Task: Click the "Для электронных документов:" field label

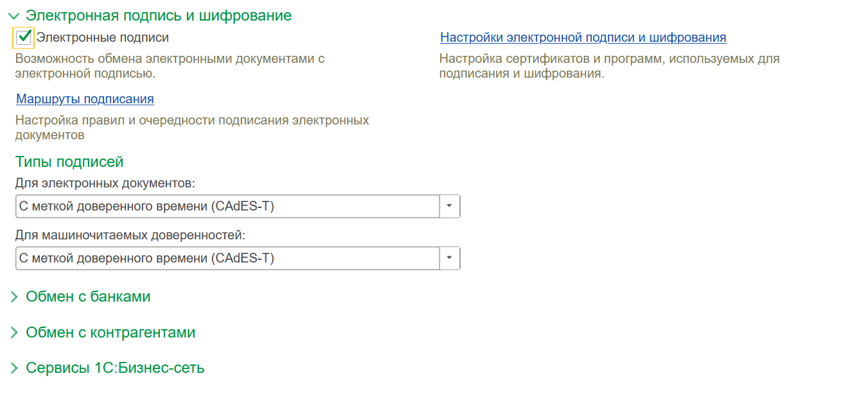Action: 105,184
